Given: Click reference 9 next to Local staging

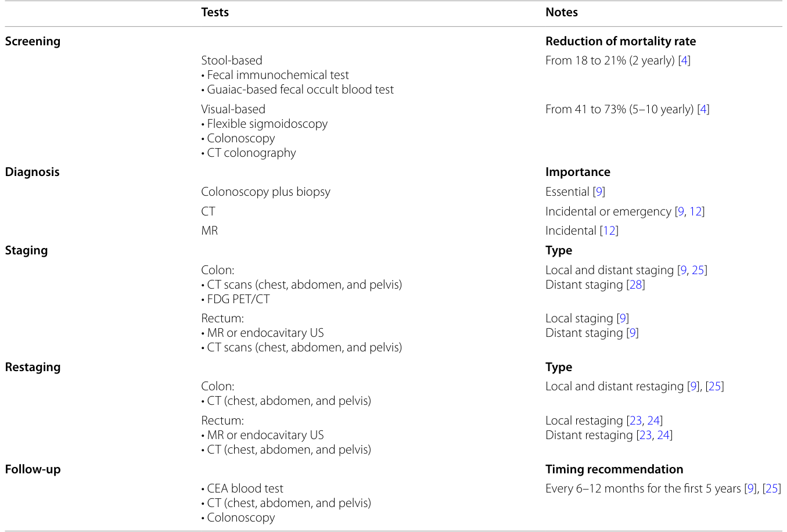Looking at the screenshot, I should click(x=623, y=318).
